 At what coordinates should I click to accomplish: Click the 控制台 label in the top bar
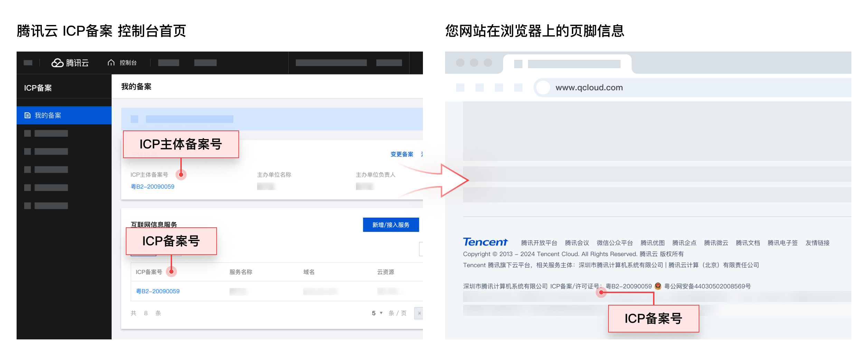128,63
